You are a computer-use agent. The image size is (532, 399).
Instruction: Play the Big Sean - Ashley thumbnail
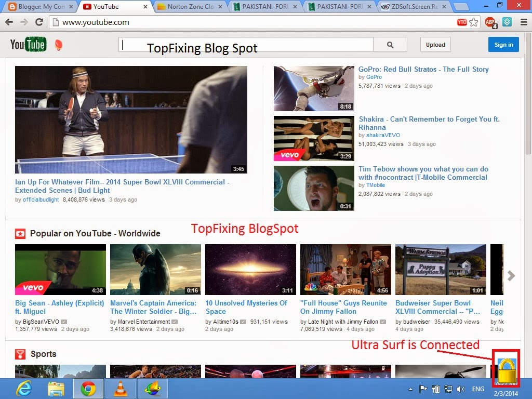point(60,270)
